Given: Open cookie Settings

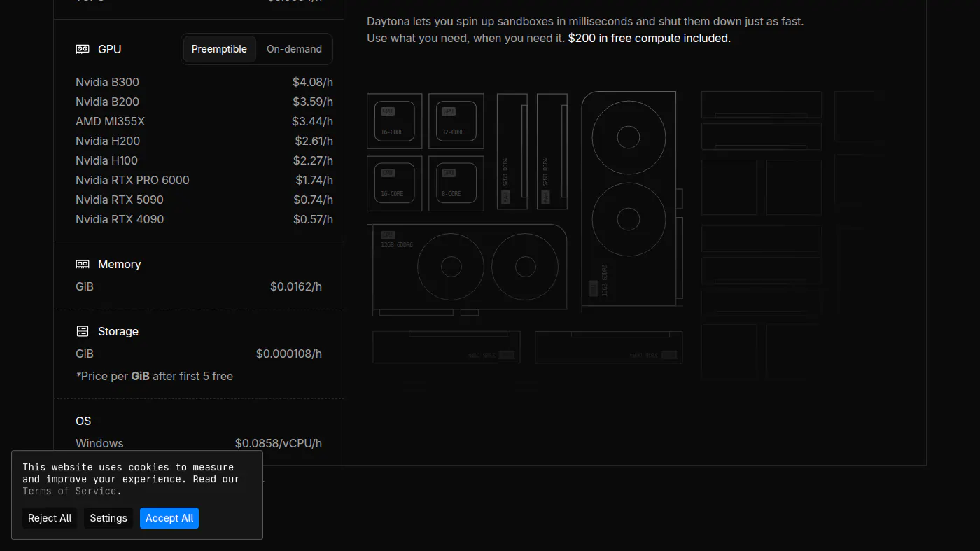Looking at the screenshot, I should 108,518.
